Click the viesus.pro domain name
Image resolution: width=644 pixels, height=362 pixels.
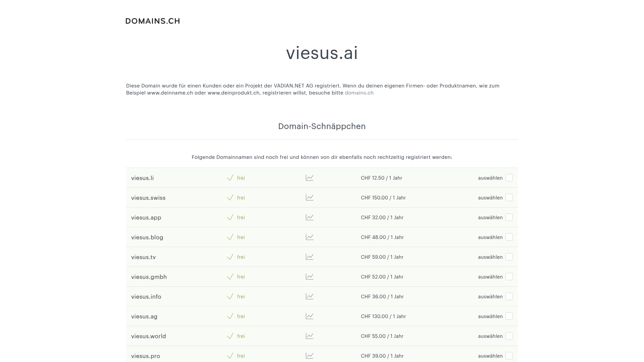(x=146, y=356)
